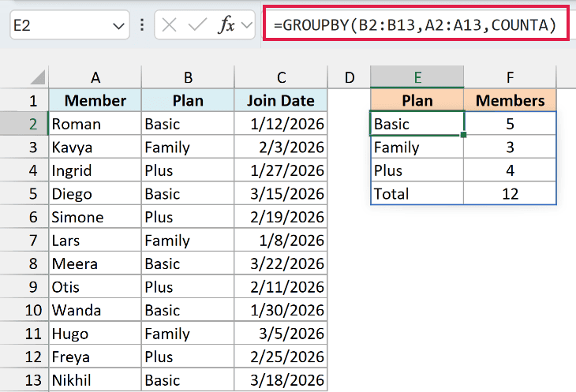Select the cell containing Meera

(x=95, y=263)
